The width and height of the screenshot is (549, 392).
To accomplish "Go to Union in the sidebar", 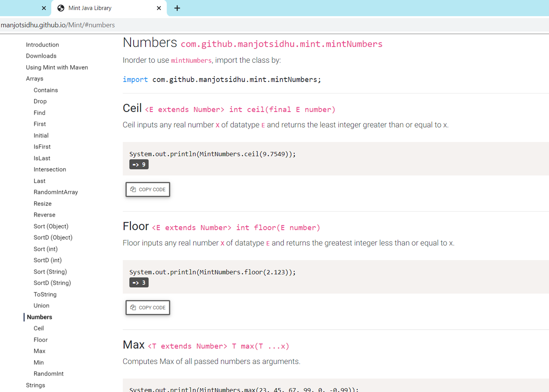I will 41,306.
